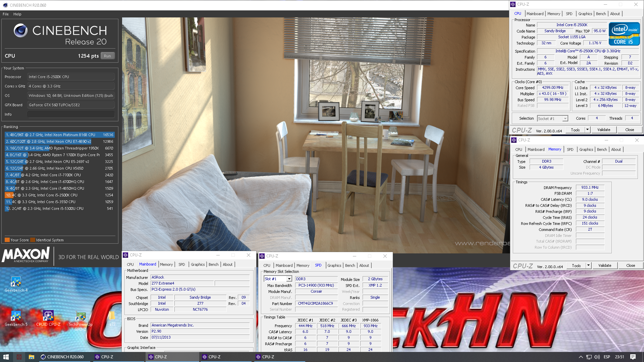644x362 pixels.
Task: Open the Memory tab in Mainboard window
Action: pos(166,264)
